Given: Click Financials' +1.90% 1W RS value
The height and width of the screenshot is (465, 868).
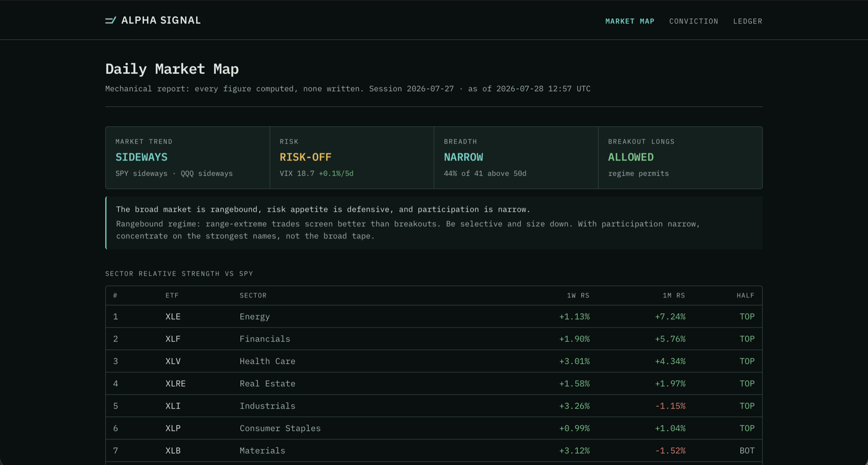Looking at the screenshot, I should point(574,339).
